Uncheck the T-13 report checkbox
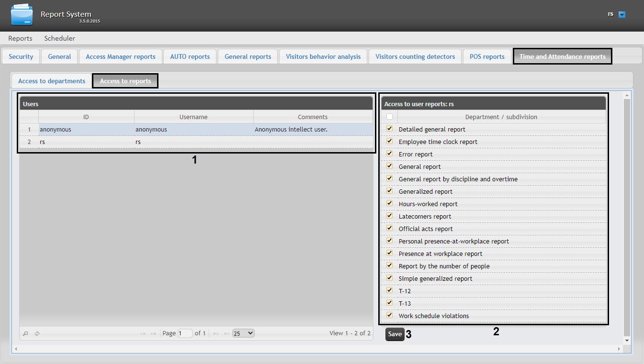 point(389,303)
